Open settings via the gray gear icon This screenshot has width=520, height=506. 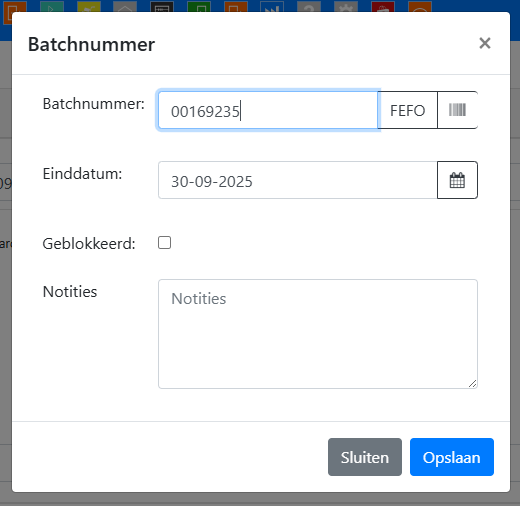point(346,7)
